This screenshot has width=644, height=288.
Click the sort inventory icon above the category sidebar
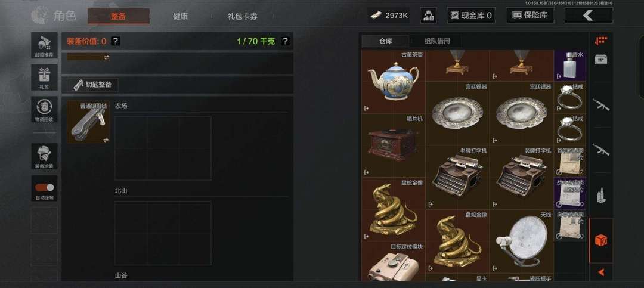(x=601, y=41)
